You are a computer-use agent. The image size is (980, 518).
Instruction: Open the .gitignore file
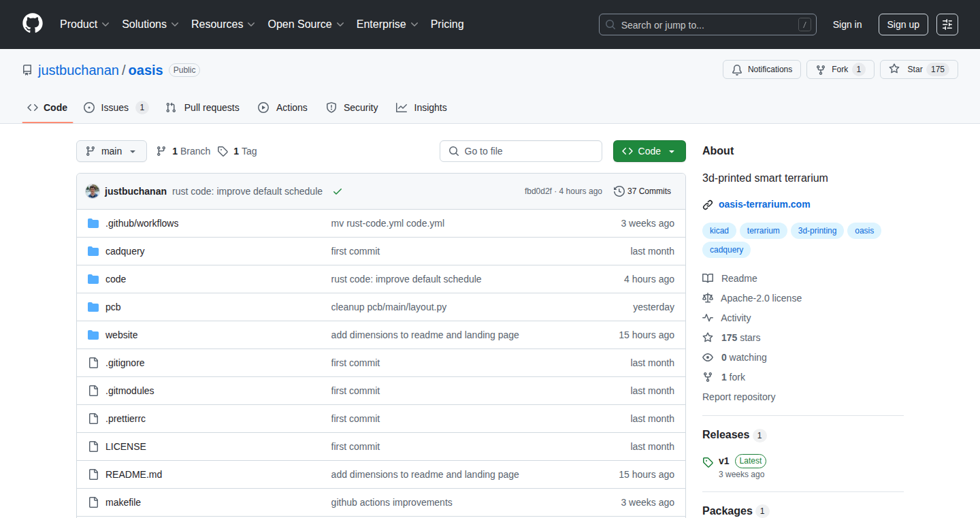[125, 363]
